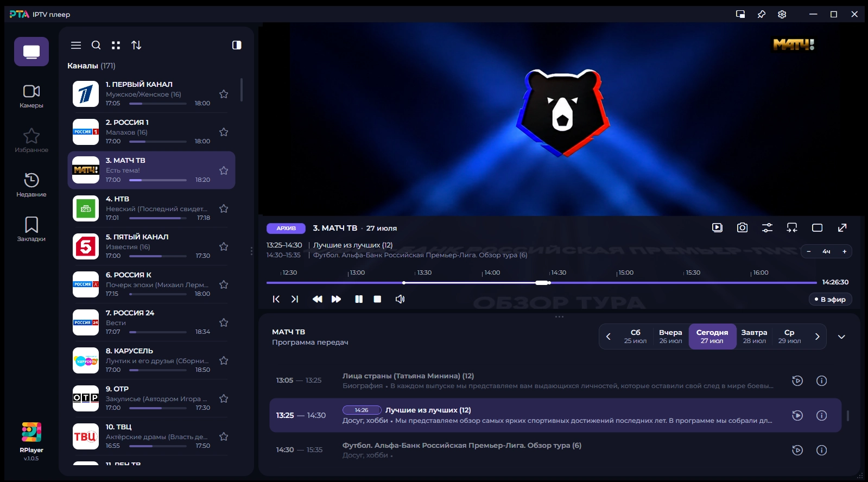Sort the channel list
This screenshot has height=482, width=868.
tap(136, 45)
